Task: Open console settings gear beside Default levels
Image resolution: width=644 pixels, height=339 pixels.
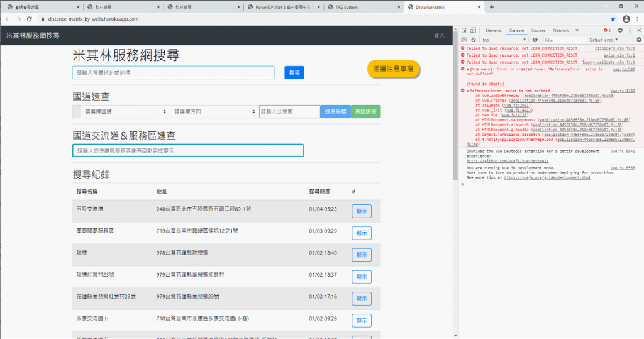Action: (639, 40)
